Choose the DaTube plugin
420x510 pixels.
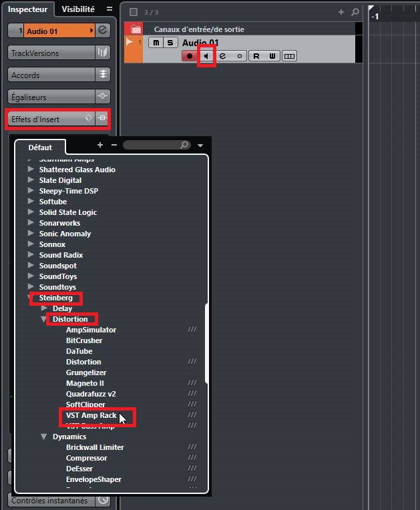[79, 351]
